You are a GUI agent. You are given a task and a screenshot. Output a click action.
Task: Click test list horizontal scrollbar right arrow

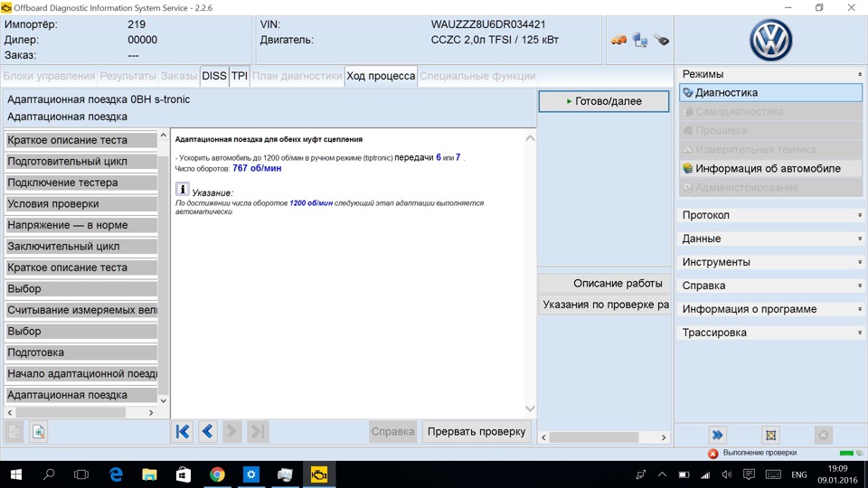pyautogui.click(x=151, y=413)
